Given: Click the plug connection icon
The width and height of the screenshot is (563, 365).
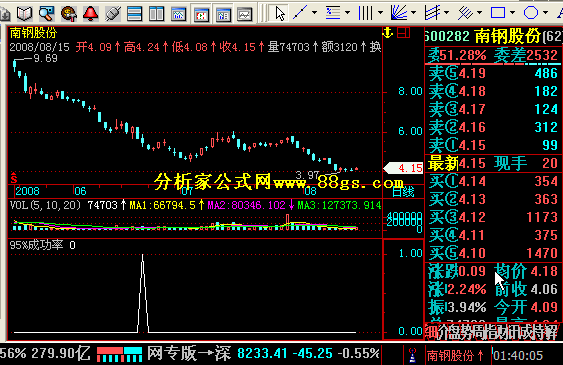Looking at the screenshot, I should 113,14.
